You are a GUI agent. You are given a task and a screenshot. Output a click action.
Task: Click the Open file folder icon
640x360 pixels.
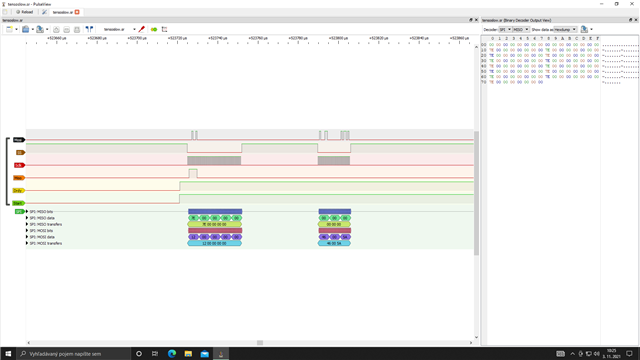[25, 29]
